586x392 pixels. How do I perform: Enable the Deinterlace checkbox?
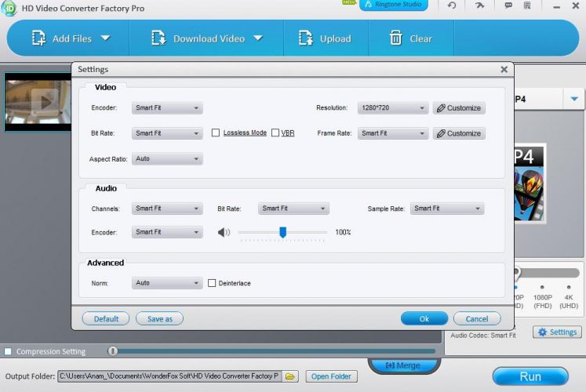coord(212,283)
